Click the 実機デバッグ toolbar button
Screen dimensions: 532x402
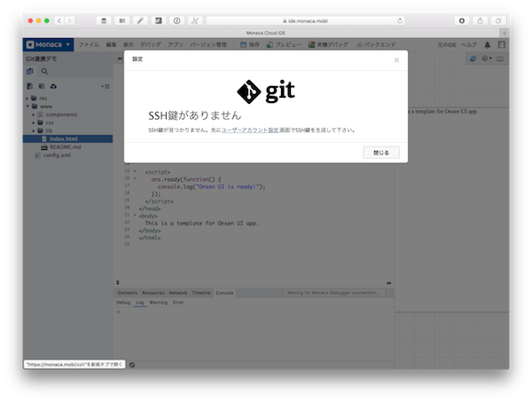(328, 44)
